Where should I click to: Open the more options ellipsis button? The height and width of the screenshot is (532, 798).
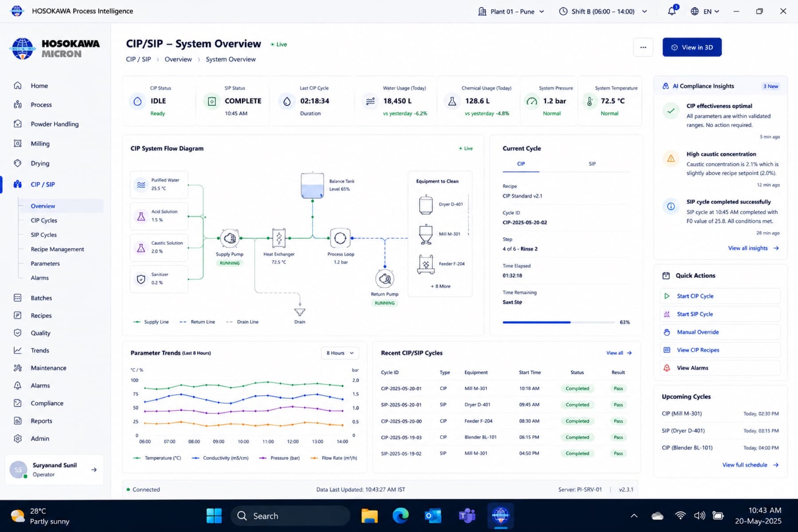643,47
